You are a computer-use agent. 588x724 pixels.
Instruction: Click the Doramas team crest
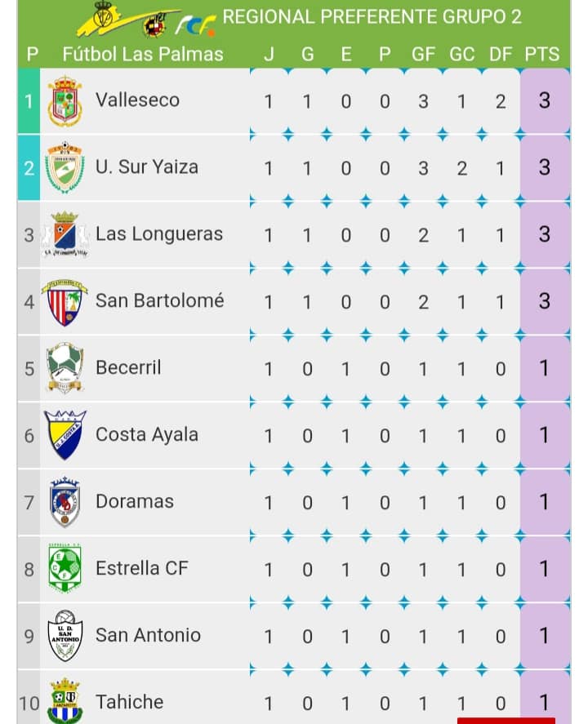click(65, 502)
